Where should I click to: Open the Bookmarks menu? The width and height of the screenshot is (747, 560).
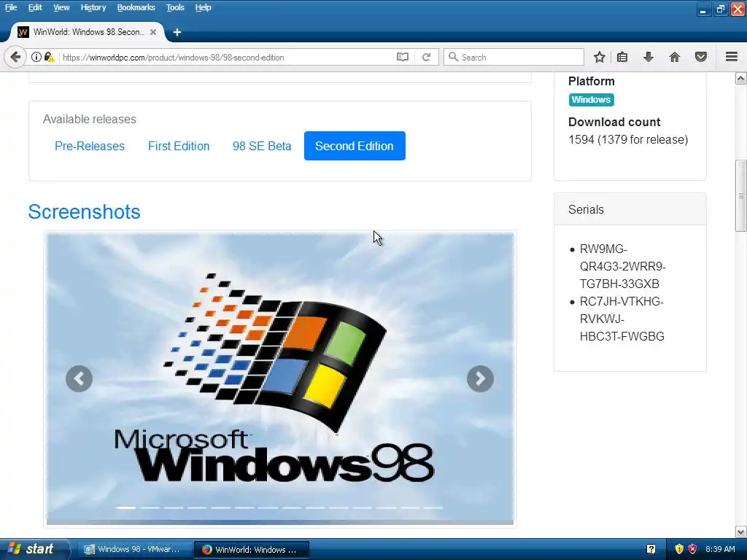tap(136, 7)
